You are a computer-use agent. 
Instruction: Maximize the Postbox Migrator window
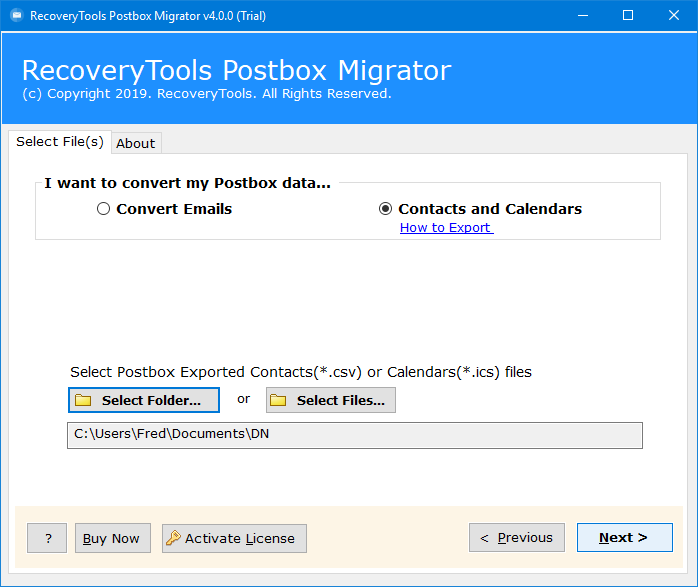[628, 16]
